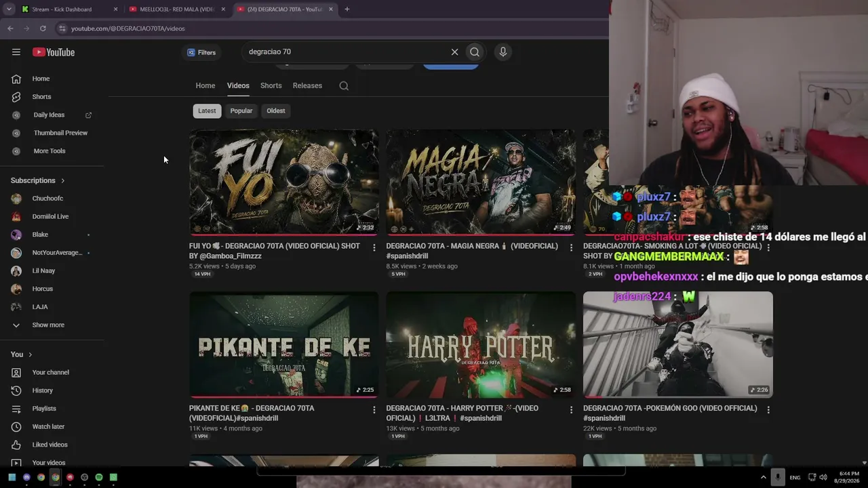Image resolution: width=868 pixels, height=488 pixels.
Task: Expand the You section chevron
Action: point(30,354)
